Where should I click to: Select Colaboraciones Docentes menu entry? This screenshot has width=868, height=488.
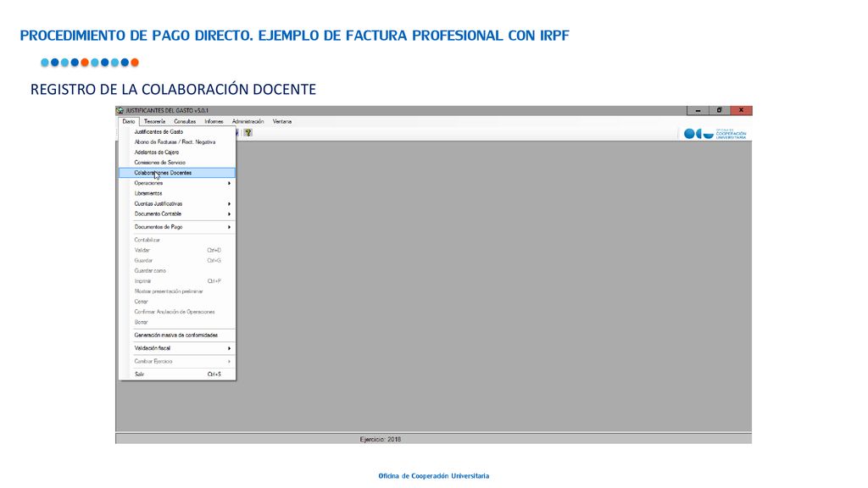click(x=177, y=173)
